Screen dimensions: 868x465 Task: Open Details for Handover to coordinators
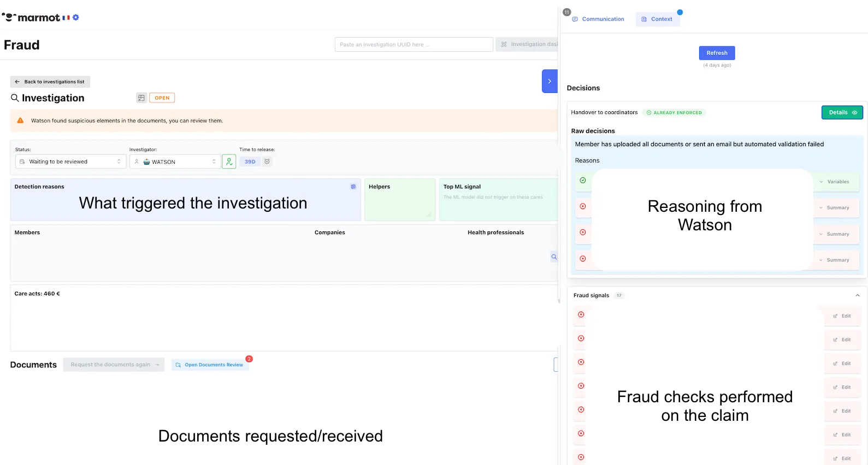[842, 112]
